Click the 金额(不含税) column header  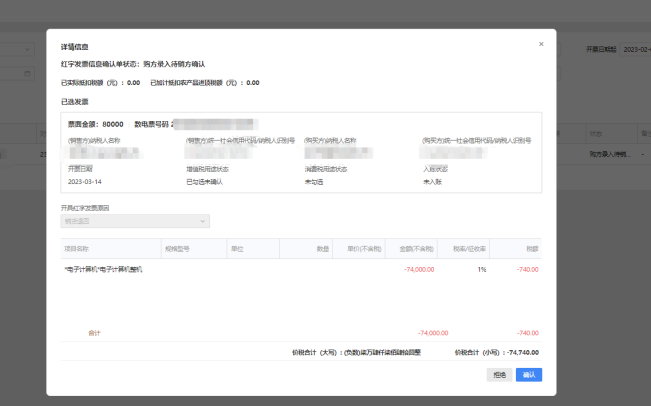[411, 249]
